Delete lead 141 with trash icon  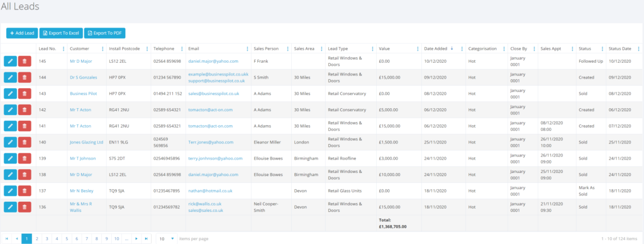coord(25,126)
